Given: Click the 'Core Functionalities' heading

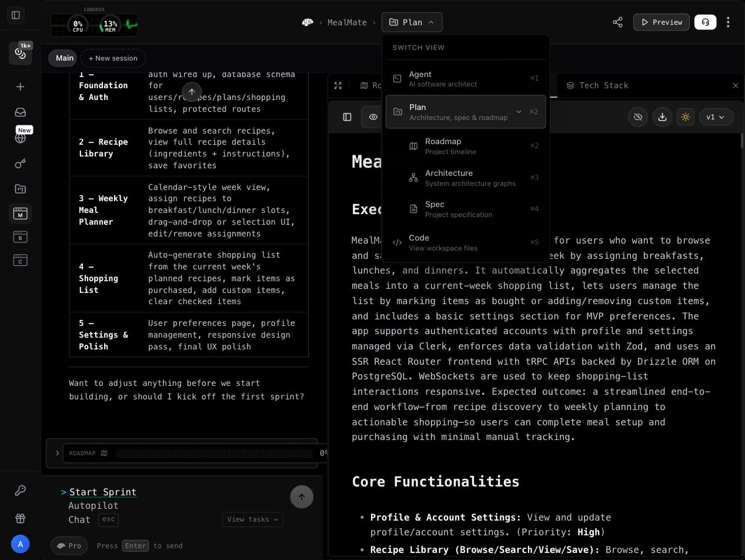Looking at the screenshot, I should coord(436,482).
